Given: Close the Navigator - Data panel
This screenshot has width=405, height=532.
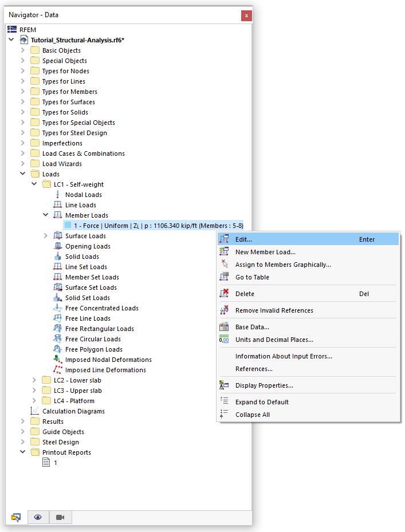Looking at the screenshot, I should tap(246, 15).
